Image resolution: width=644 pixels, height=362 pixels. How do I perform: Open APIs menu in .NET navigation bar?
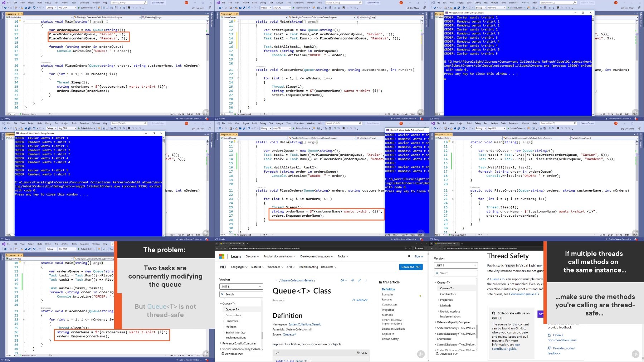point(291,267)
